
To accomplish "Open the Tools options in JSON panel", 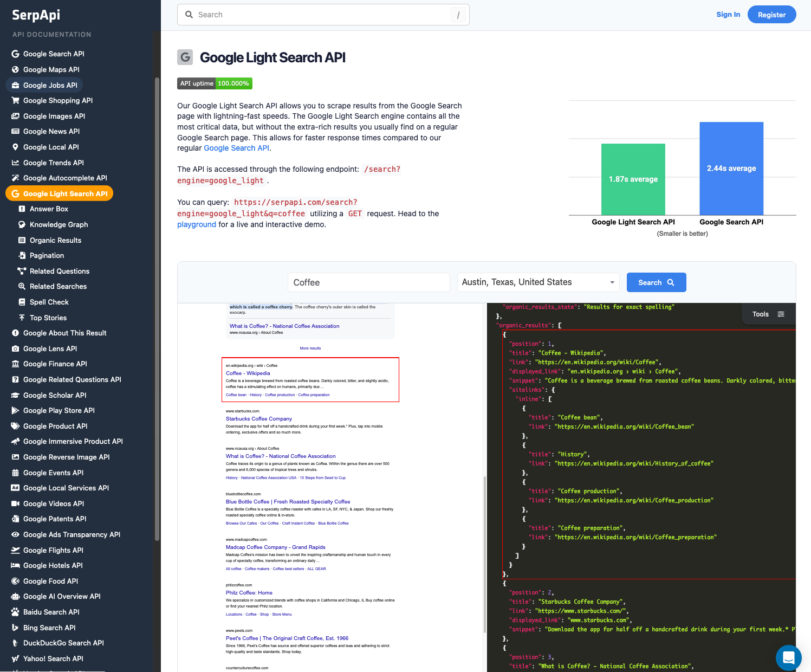I will tap(768, 314).
